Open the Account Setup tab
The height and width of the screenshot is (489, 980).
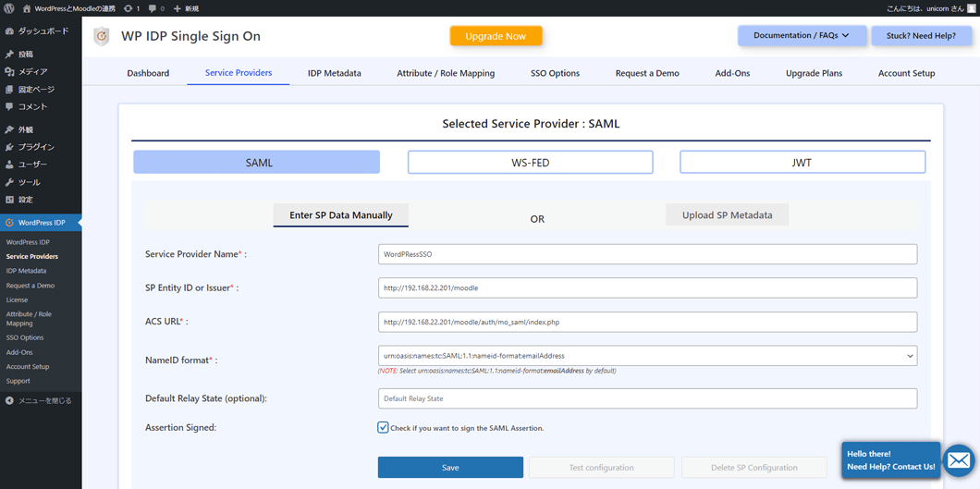coord(906,73)
